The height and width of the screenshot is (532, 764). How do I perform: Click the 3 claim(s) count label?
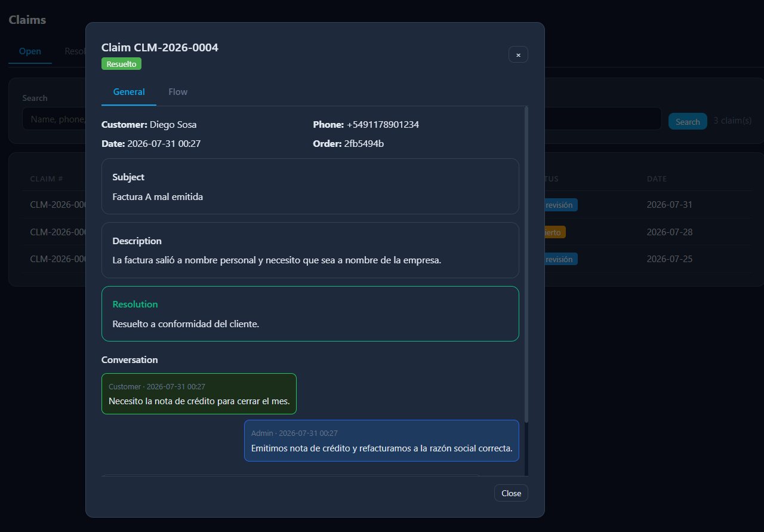[x=732, y=121]
